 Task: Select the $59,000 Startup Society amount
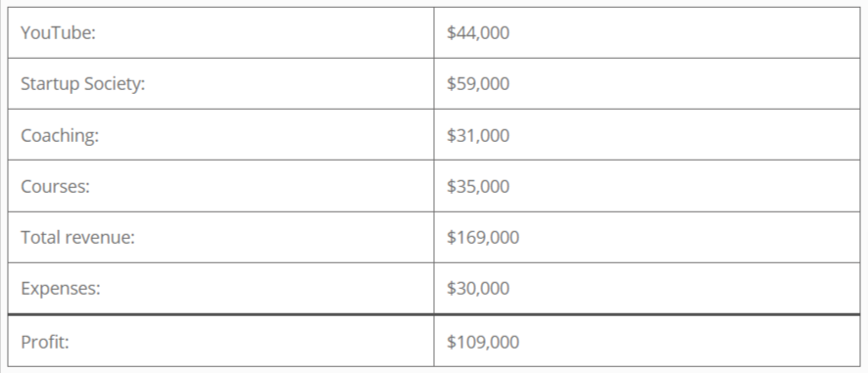tap(478, 84)
